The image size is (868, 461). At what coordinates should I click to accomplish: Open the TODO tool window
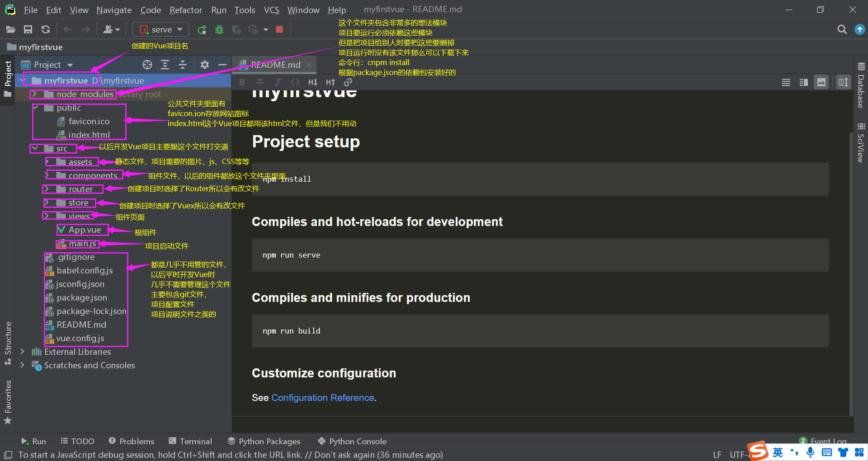pos(78,441)
